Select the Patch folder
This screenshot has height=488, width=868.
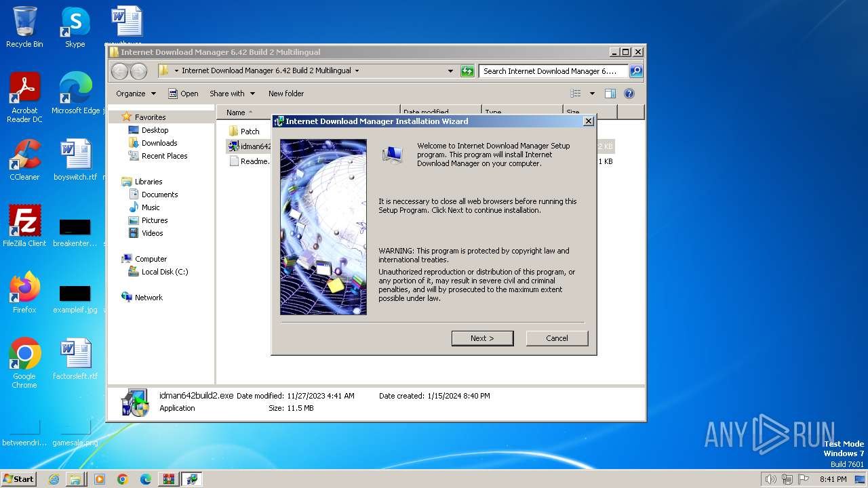[x=244, y=131]
